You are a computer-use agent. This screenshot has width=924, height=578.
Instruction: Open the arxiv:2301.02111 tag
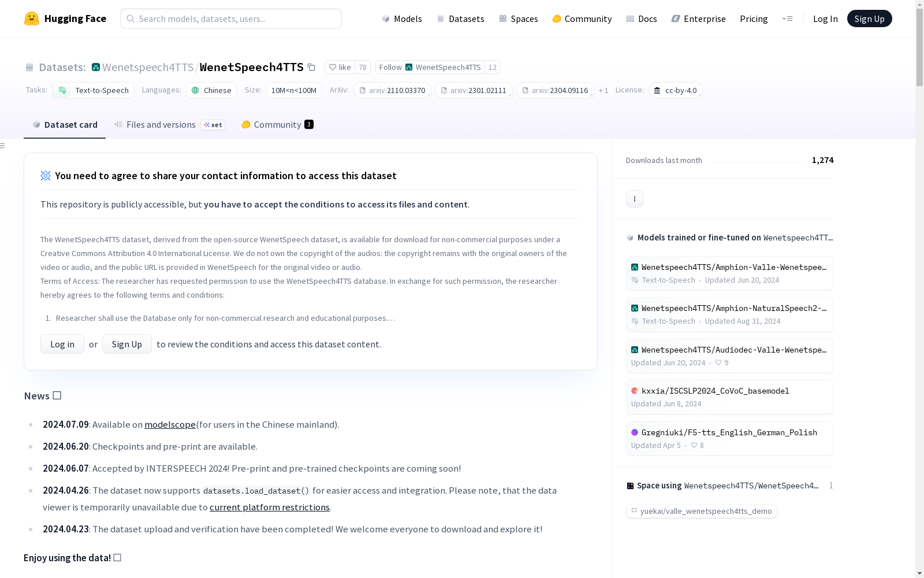(x=474, y=90)
